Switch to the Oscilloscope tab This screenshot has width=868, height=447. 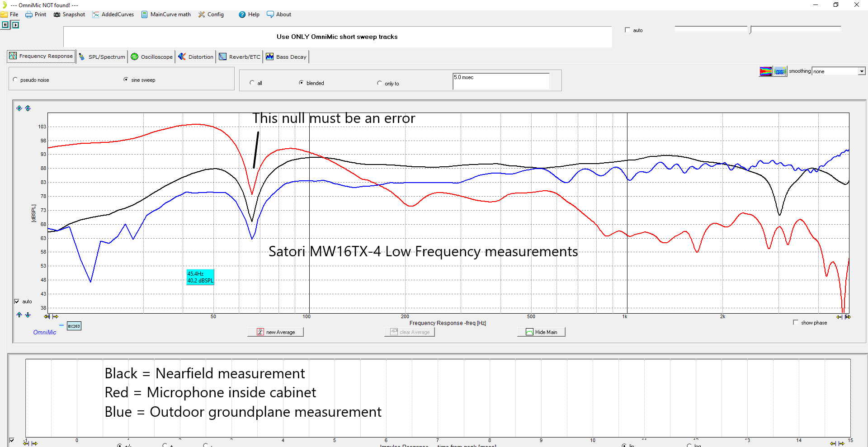click(152, 56)
